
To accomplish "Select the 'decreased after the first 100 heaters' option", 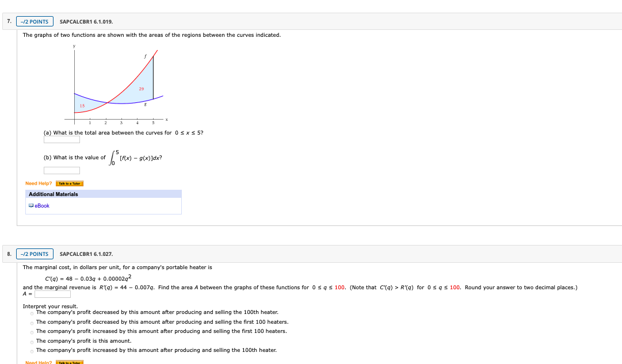I will [x=30, y=323].
